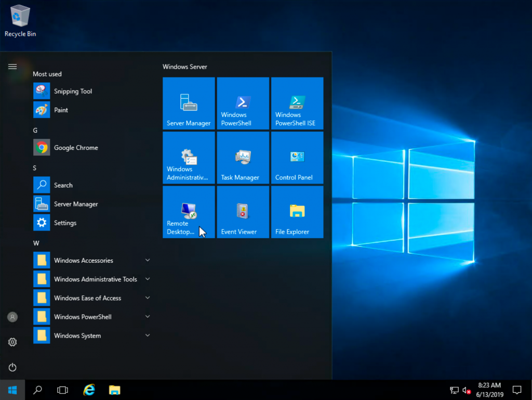Screen dimensions: 532x400
Task: Expand Windows Administrative Tools folder chevron
Action: tap(148, 279)
